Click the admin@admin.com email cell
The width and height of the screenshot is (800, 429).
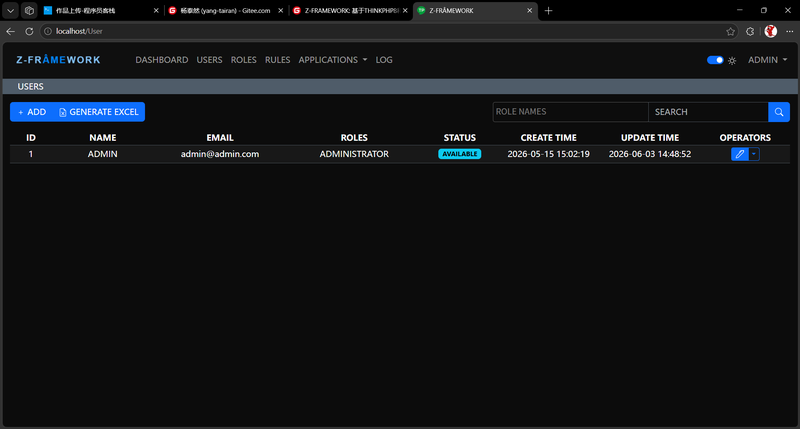(220, 154)
